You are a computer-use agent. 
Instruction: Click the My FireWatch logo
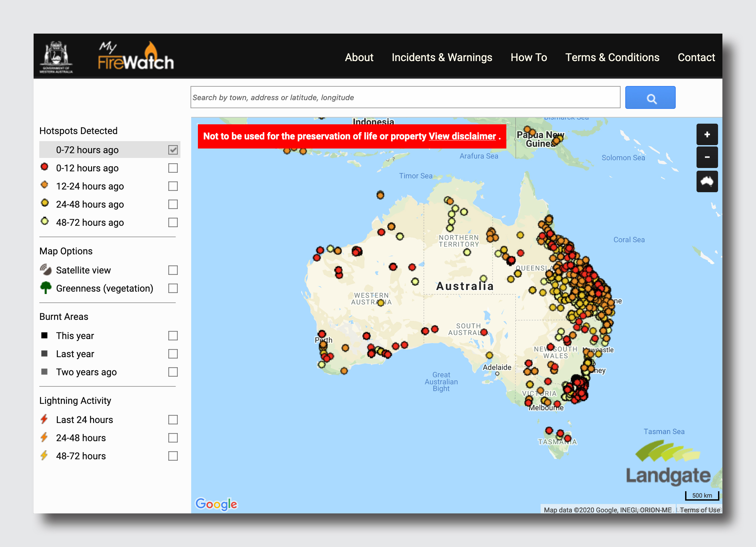pos(136,56)
